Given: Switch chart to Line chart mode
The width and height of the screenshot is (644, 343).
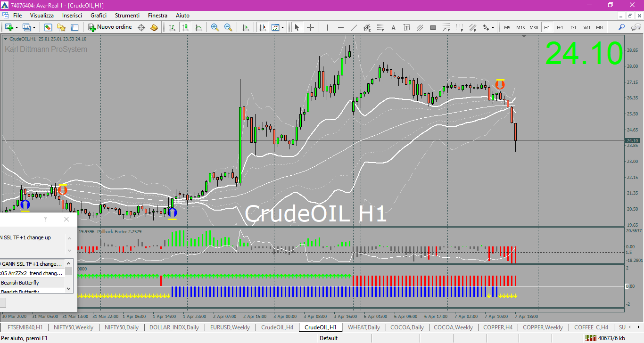Looking at the screenshot, I should click(198, 27).
